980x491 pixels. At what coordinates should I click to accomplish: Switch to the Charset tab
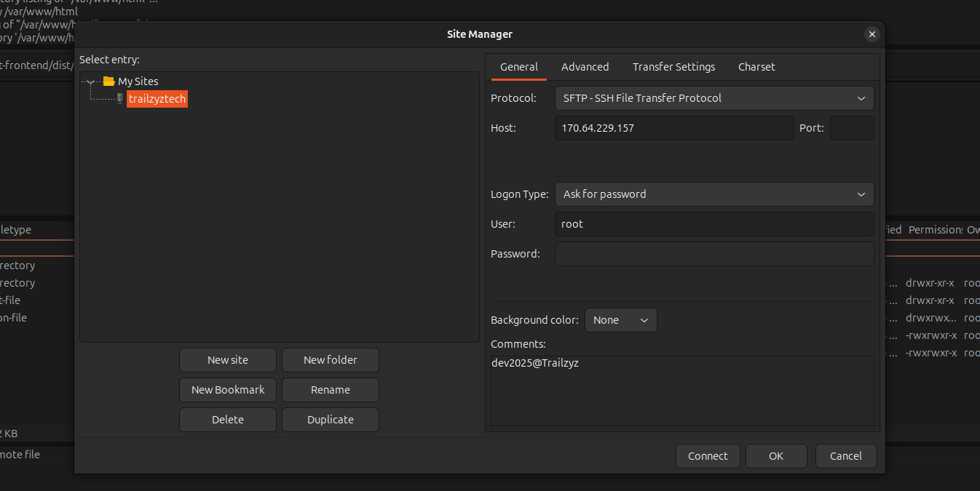(x=756, y=67)
